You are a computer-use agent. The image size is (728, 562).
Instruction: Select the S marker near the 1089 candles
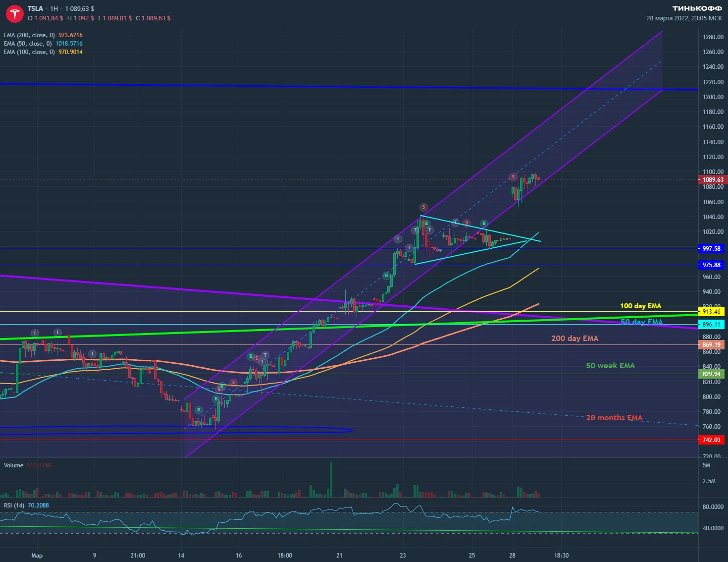coord(514,177)
